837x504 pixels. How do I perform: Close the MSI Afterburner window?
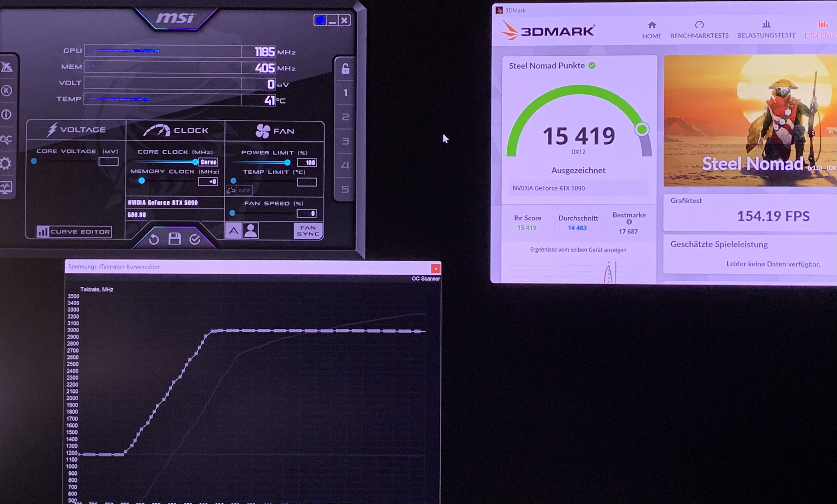344,20
